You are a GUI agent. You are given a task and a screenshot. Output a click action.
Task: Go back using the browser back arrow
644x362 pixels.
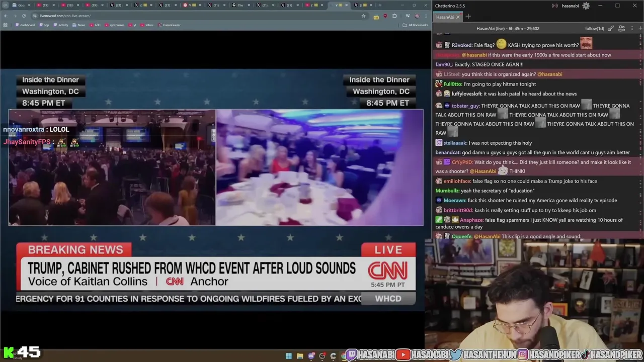click(x=6, y=16)
